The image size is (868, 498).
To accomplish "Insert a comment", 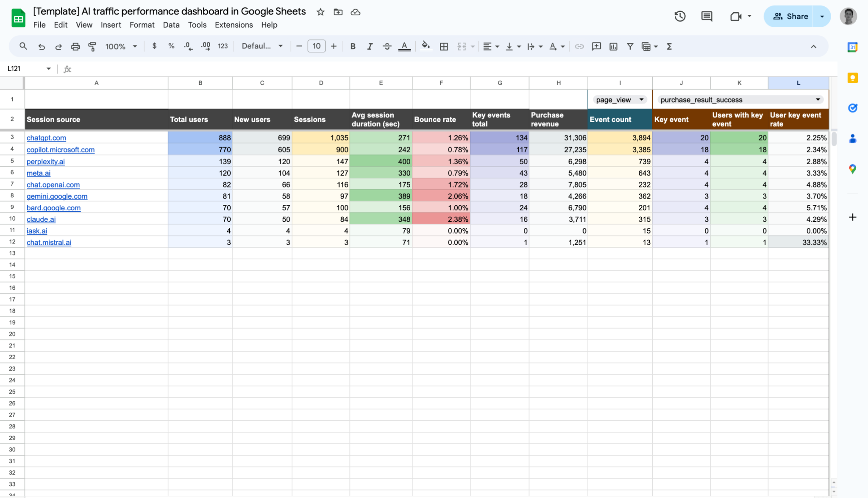I will (x=596, y=46).
